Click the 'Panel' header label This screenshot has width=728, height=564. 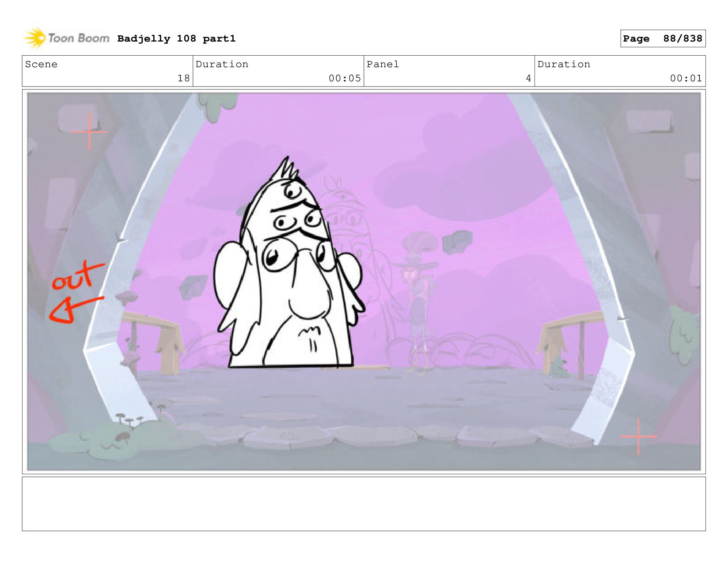click(383, 64)
